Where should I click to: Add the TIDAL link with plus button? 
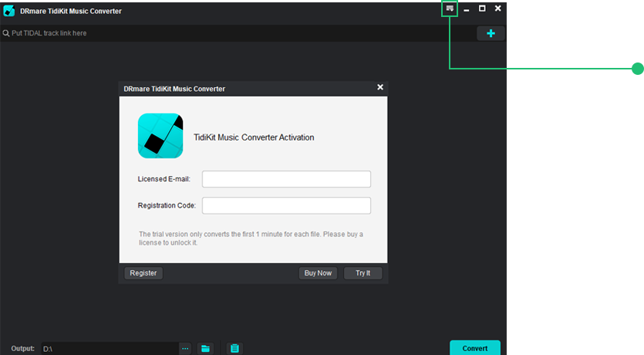(x=491, y=33)
